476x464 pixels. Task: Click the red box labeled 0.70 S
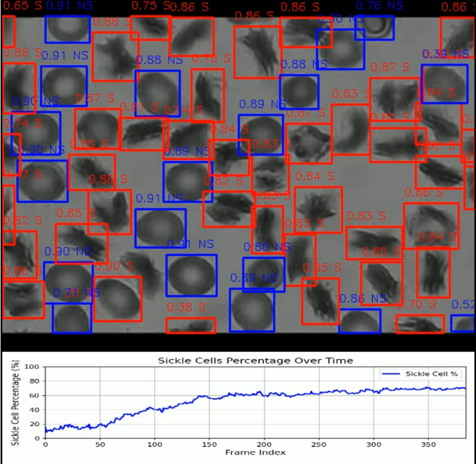(x=420, y=324)
